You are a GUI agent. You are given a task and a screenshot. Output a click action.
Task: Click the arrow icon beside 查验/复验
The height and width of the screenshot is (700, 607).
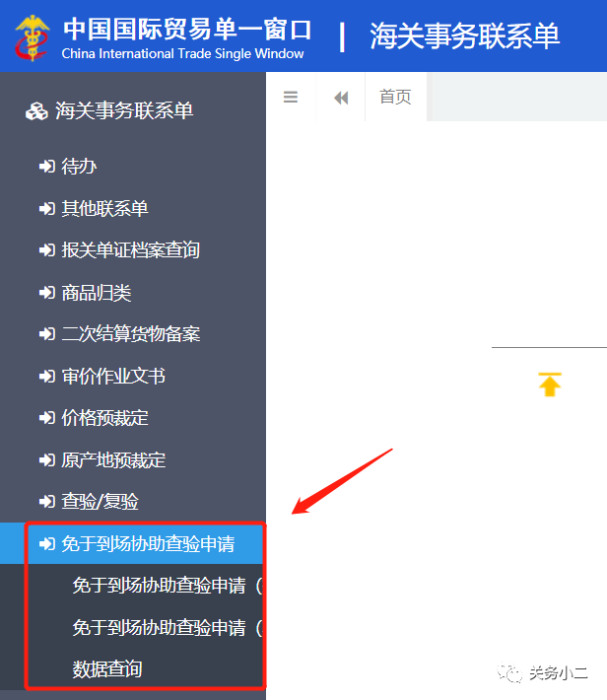47,502
